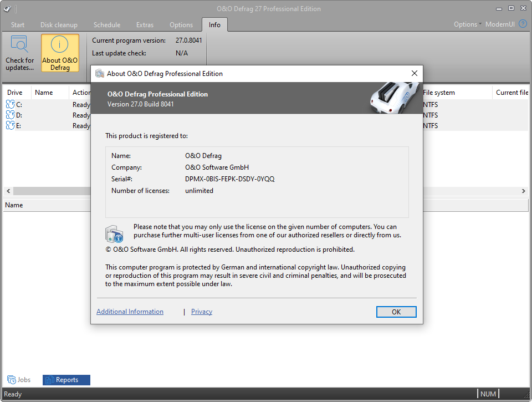Open the Schedule ribbon tab
532x402 pixels.
[x=107, y=25]
